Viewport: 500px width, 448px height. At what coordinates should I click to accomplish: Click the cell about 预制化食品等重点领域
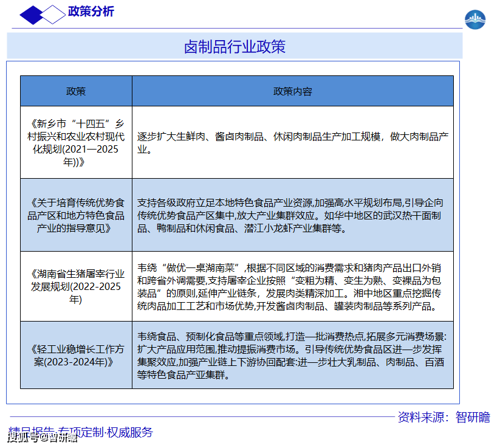[293, 355]
